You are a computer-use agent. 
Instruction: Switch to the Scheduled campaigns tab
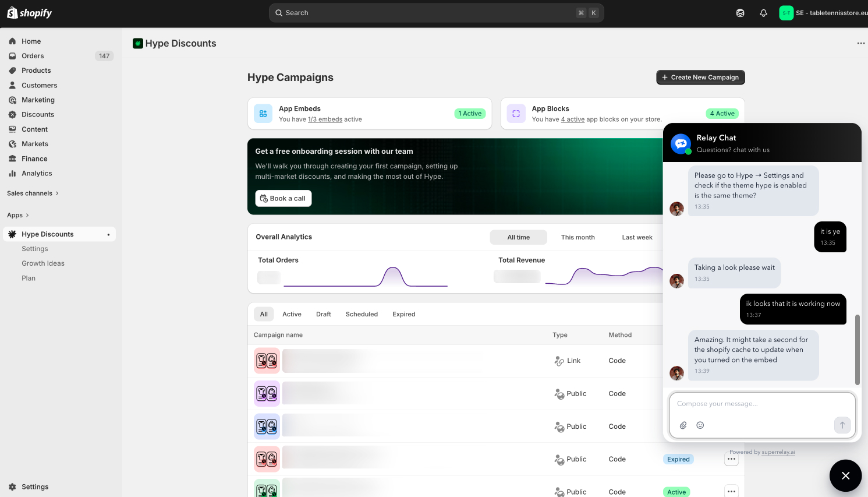(362, 314)
